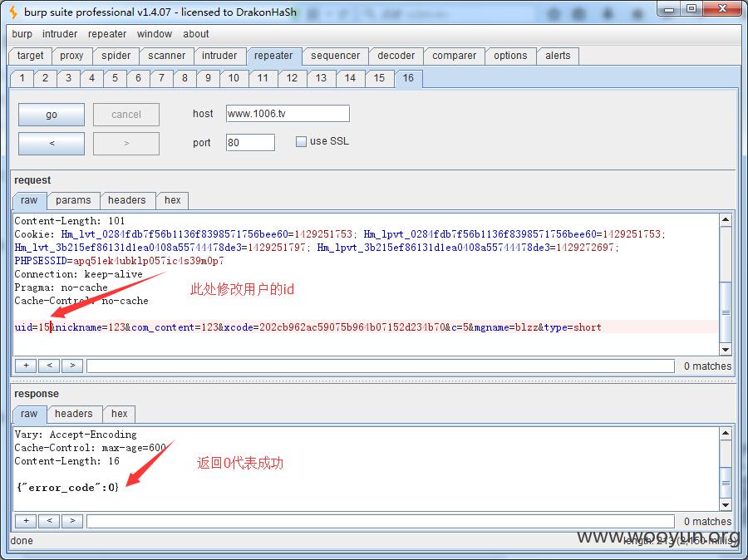Click the disabled cancel button
This screenshot has width=748, height=560.
[126, 115]
